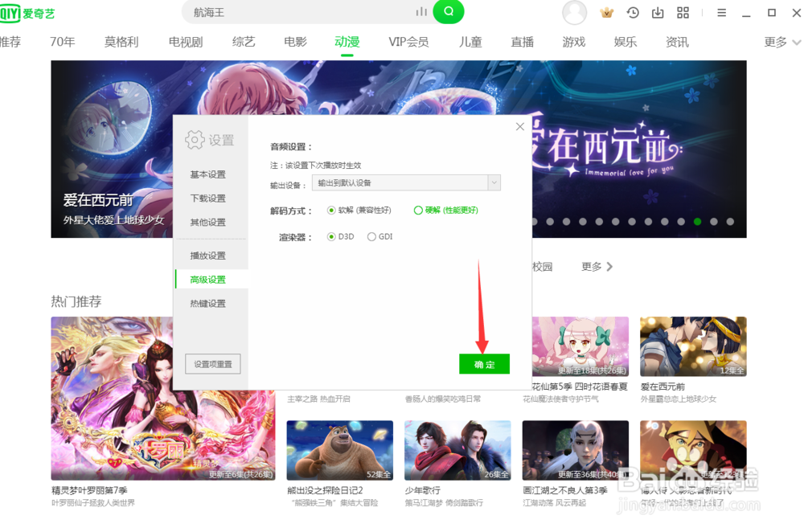Open the 花仙第5季 thumbnail
The image size is (804, 532).
[580, 346]
